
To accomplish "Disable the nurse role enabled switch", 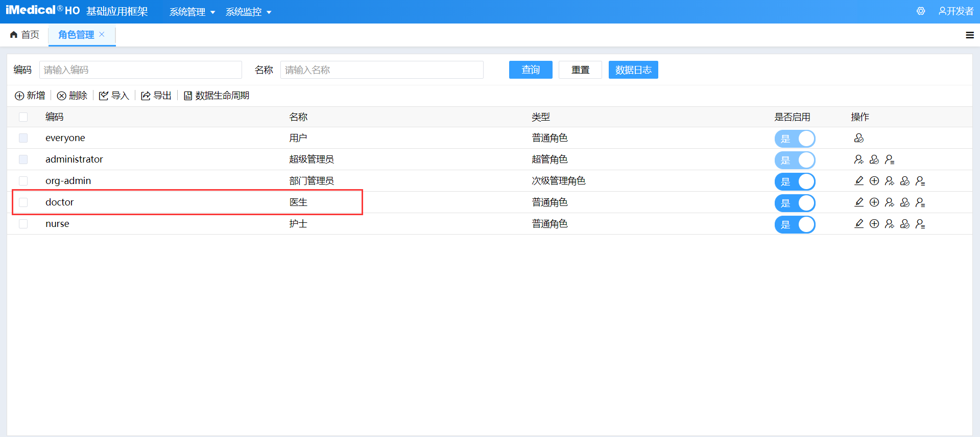I will coord(795,224).
